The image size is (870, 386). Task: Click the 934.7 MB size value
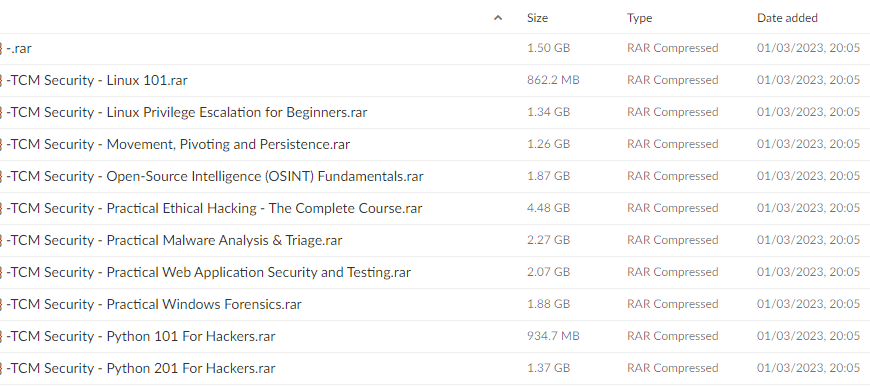pyautogui.click(x=553, y=336)
